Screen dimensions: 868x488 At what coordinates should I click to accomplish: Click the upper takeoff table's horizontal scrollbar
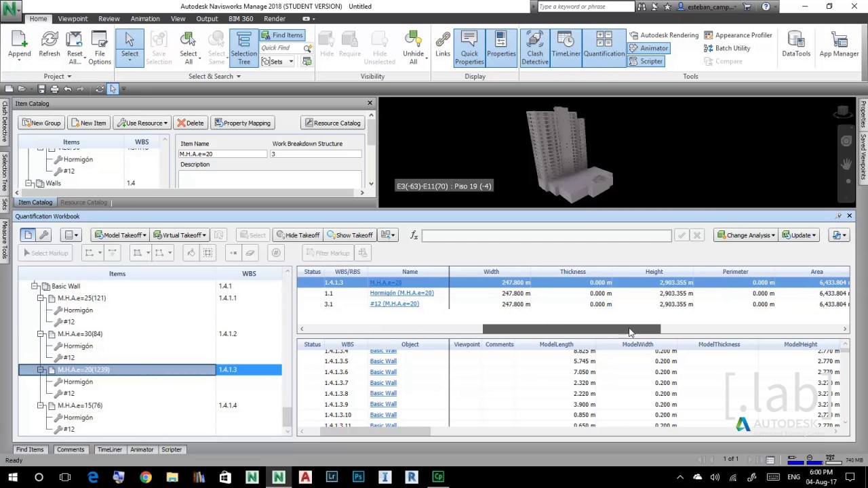pos(572,329)
